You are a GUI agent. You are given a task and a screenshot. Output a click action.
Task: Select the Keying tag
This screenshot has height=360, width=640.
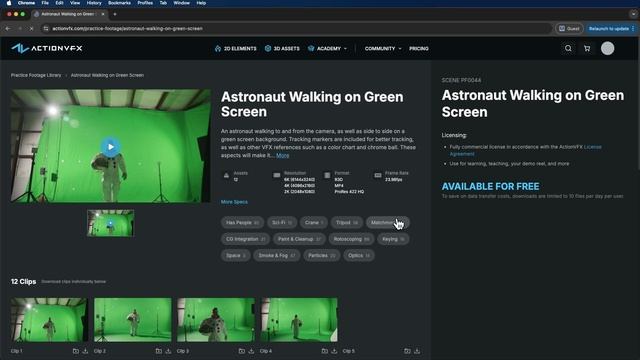click(x=393, y=239)
